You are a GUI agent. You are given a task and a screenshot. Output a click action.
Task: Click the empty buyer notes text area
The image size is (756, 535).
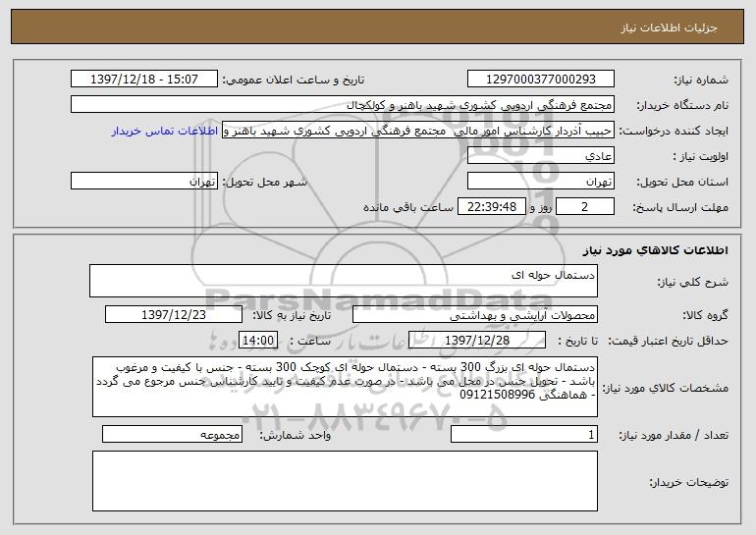point(345,481)
